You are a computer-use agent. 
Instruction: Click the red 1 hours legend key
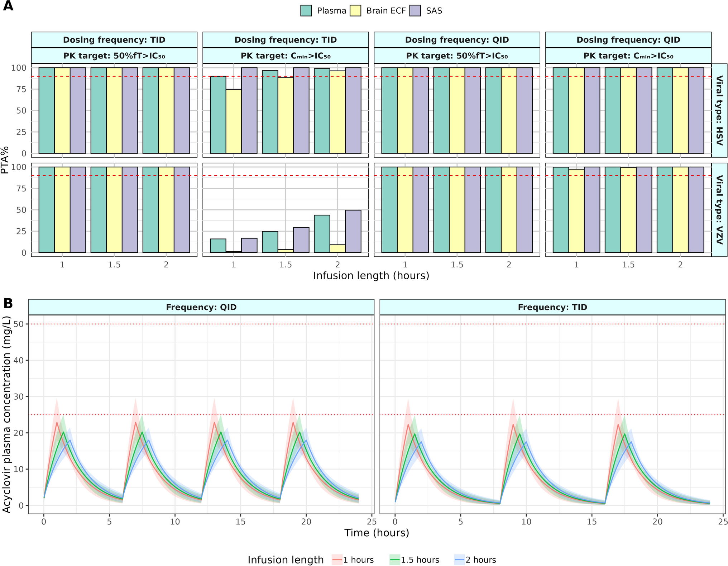tap(337, 560)
